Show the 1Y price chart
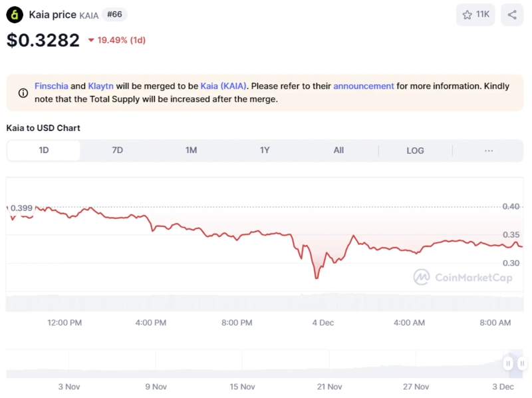The image size is (532, 398). [265, 150]
